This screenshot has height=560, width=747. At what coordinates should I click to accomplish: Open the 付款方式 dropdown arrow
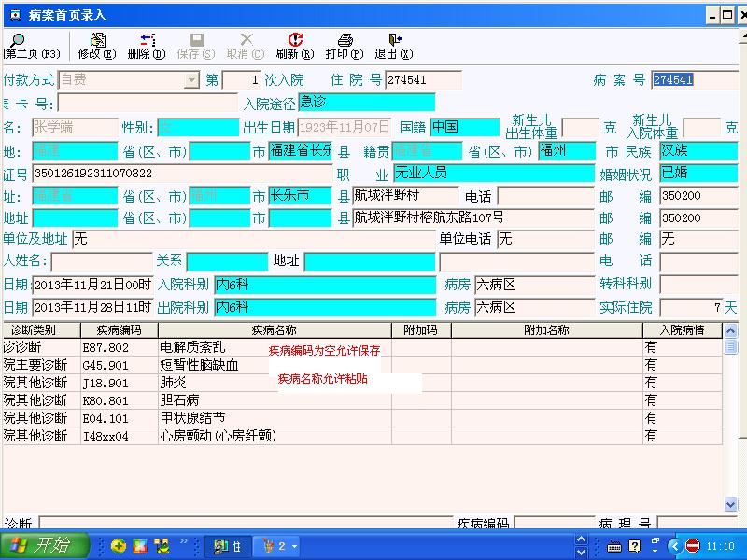pyautogui.click(x=191, y=79)
